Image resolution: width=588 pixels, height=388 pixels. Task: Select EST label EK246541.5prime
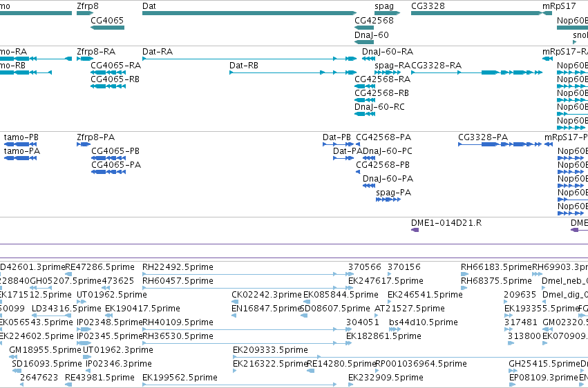pyautogui.click(x=425, y=295)
